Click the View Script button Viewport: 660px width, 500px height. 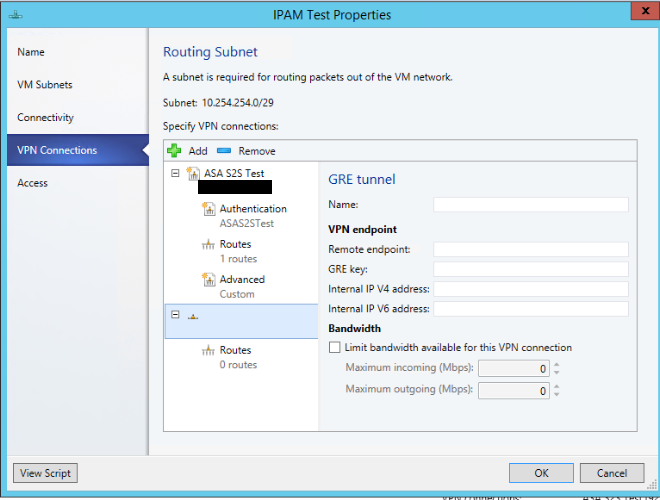point(45,473)
